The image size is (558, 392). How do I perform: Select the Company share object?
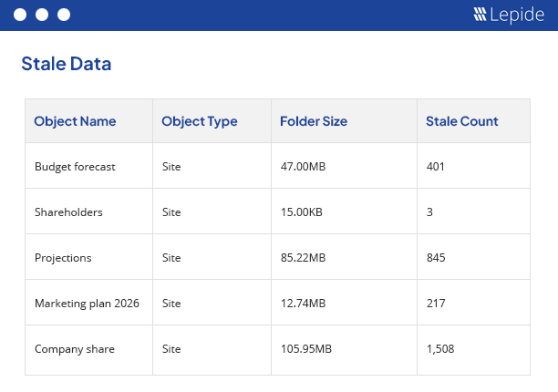[x=75, y=349]
